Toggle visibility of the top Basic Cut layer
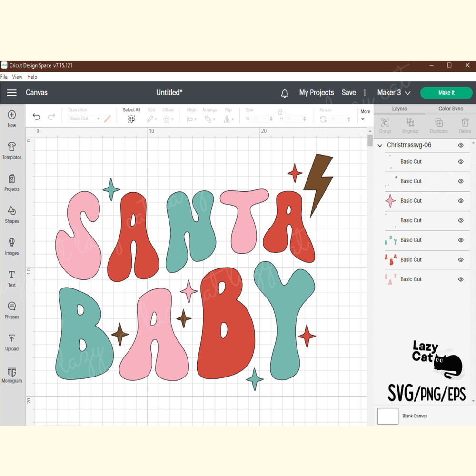 click(460, 161)
